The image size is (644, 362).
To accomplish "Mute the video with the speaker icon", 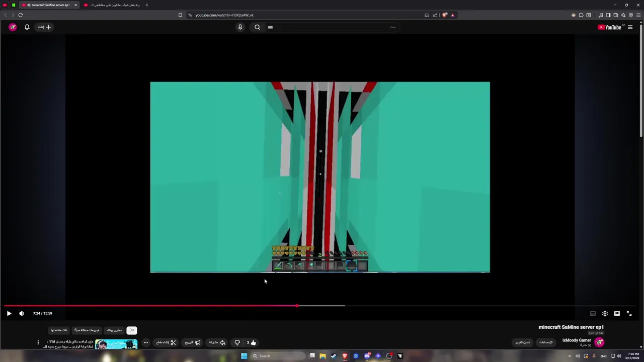I will [22, 313].
